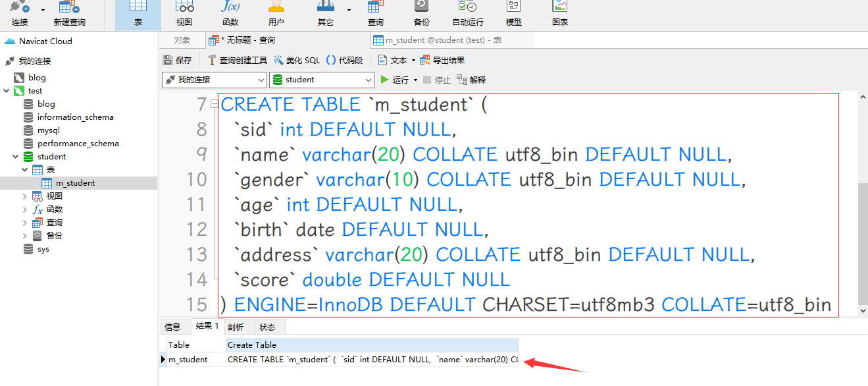The width and height of the screenshot is (868, 386).
Task: Collapse the student database tree node
Action: 16,157
